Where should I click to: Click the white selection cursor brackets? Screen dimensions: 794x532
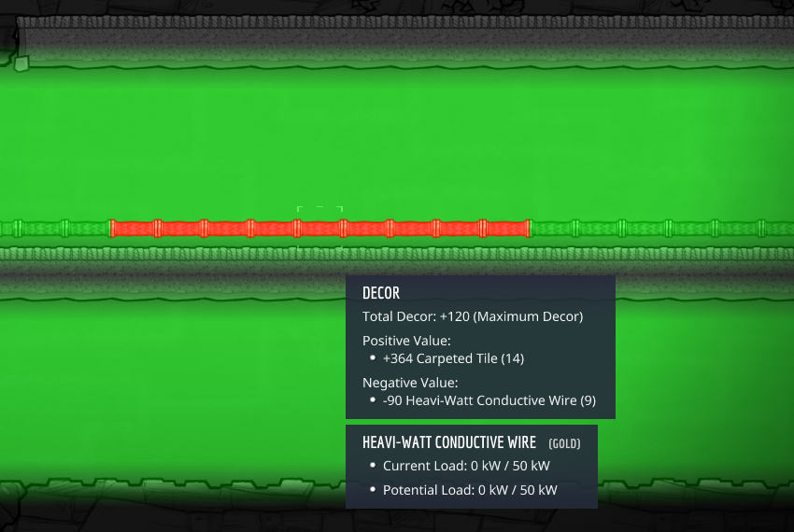click(x=319, y=210)
